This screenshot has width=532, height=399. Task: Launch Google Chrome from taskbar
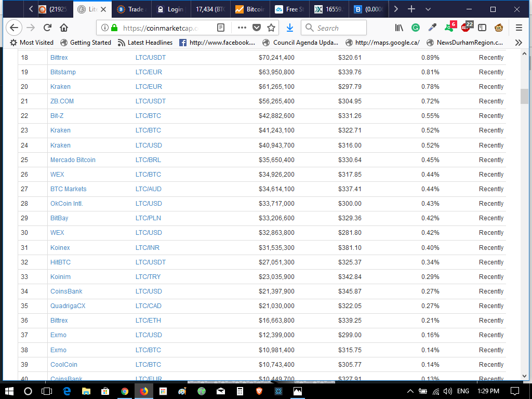pos(125,391)
